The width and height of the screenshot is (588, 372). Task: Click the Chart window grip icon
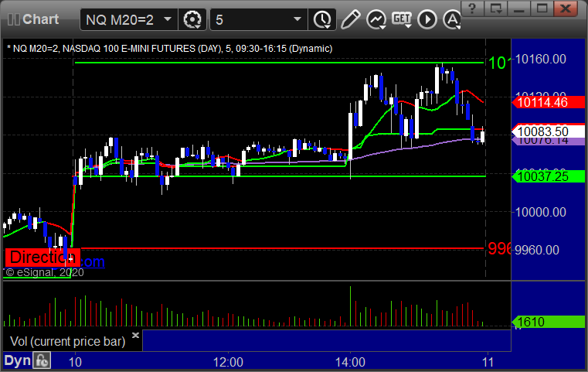13,19
